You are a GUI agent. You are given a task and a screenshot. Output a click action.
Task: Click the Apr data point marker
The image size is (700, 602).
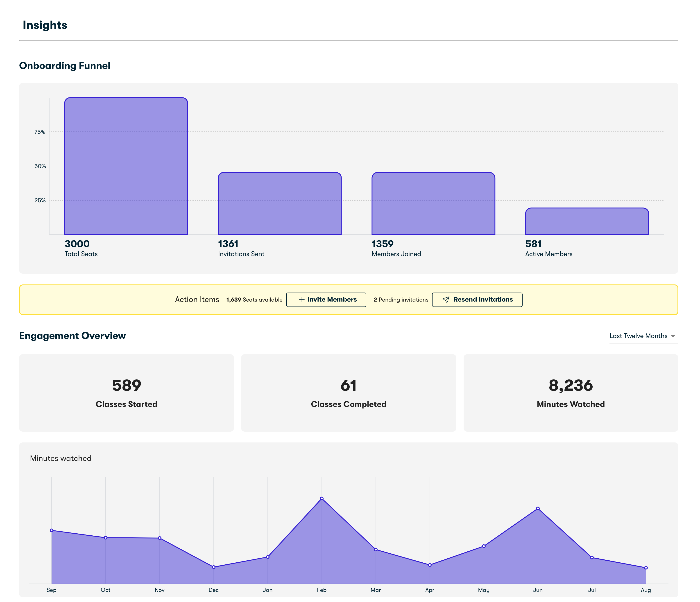tap(429, 565)
